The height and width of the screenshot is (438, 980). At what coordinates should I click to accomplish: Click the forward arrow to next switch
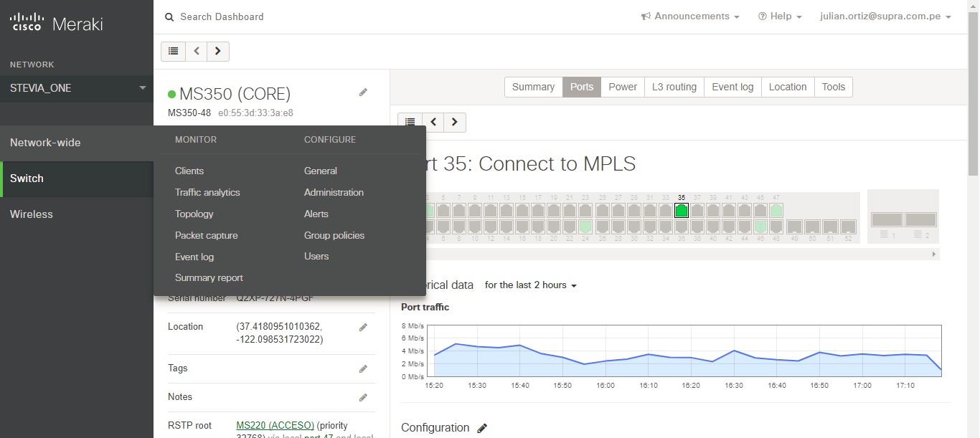coord(217,51)
